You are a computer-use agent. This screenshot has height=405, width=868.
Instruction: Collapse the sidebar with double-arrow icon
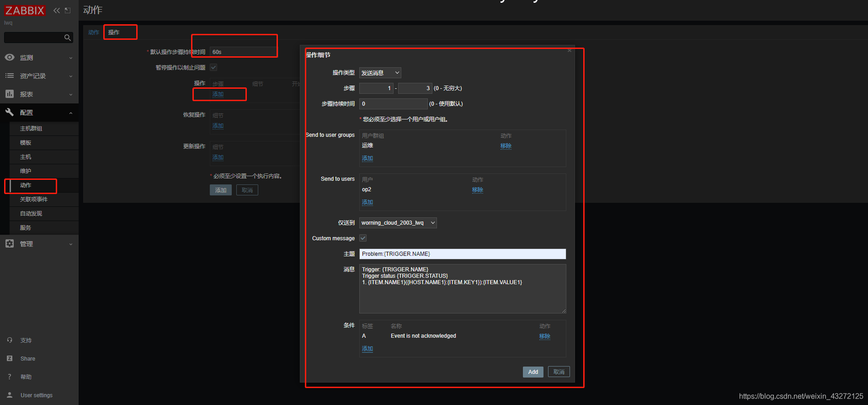click(x=57, y=11)
